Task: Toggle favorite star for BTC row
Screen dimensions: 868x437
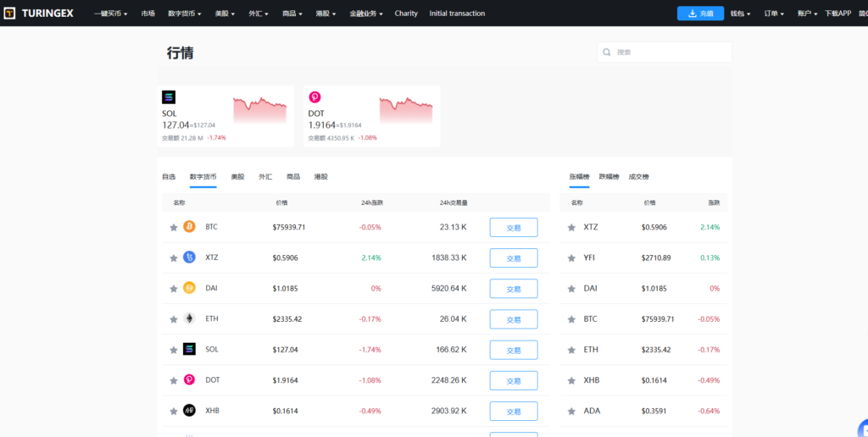Action: coord(174,227)
